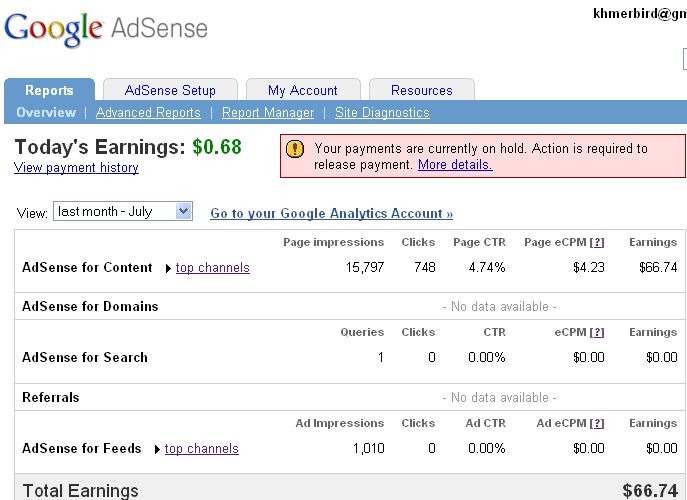Click the Queries column header

(362, 333)
